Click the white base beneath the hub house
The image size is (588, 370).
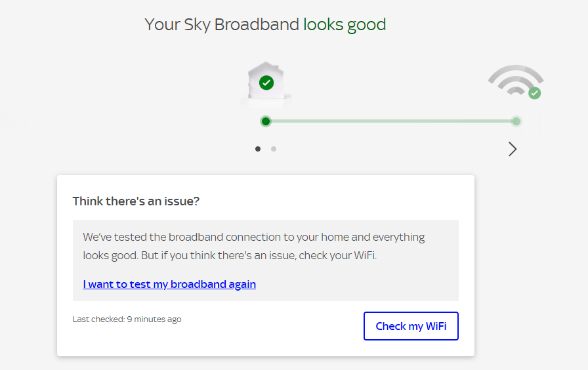click(266, 100)
